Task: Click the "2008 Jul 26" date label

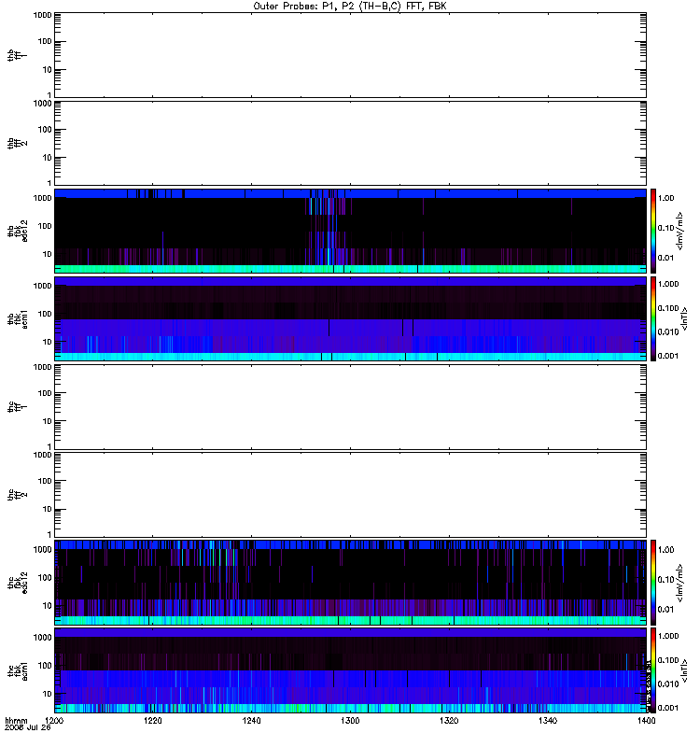Action: click(x=28, y=728)
